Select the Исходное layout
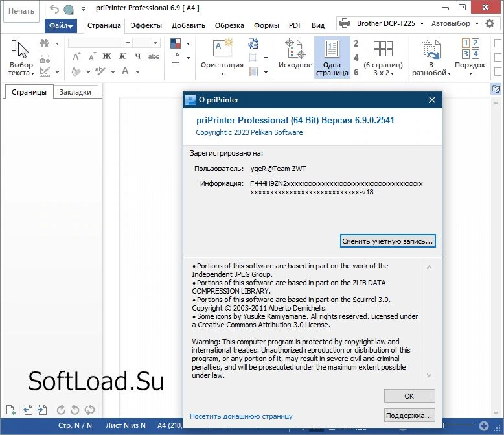Viewport: 504px width, 435px height. pyautogui.click(x=295, y=54)
